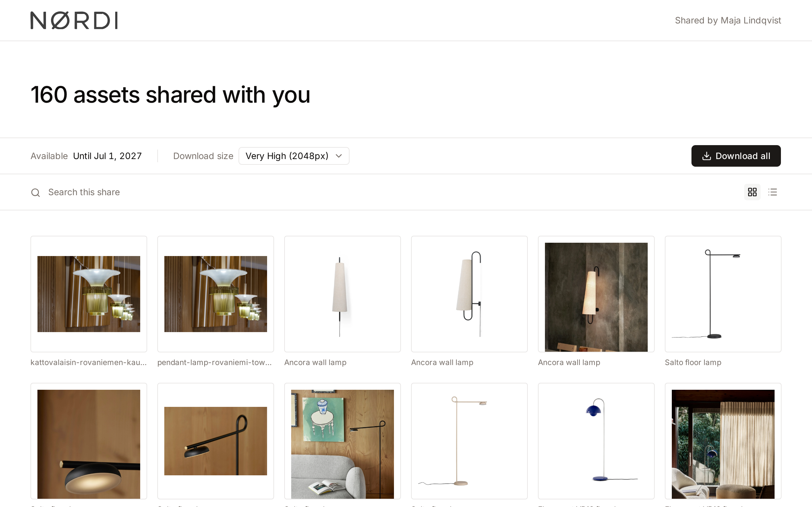
Task: Click the Salto floor lamp caption
Action: tap(693, 363)
